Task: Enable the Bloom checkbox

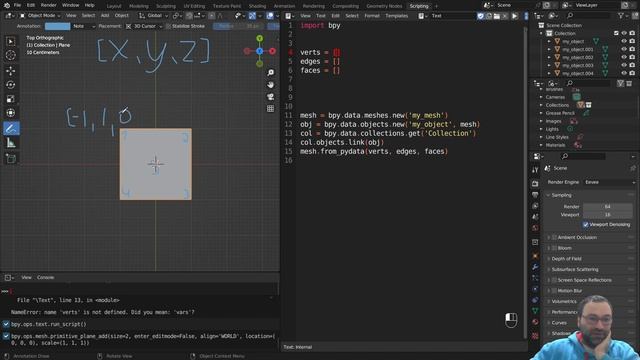Action: click(554, 248)
